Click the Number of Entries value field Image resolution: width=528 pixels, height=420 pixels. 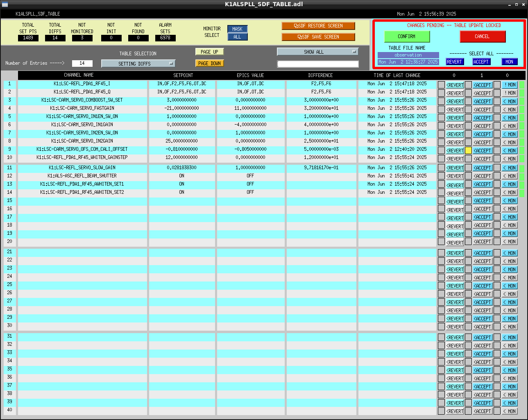point(82,63)
